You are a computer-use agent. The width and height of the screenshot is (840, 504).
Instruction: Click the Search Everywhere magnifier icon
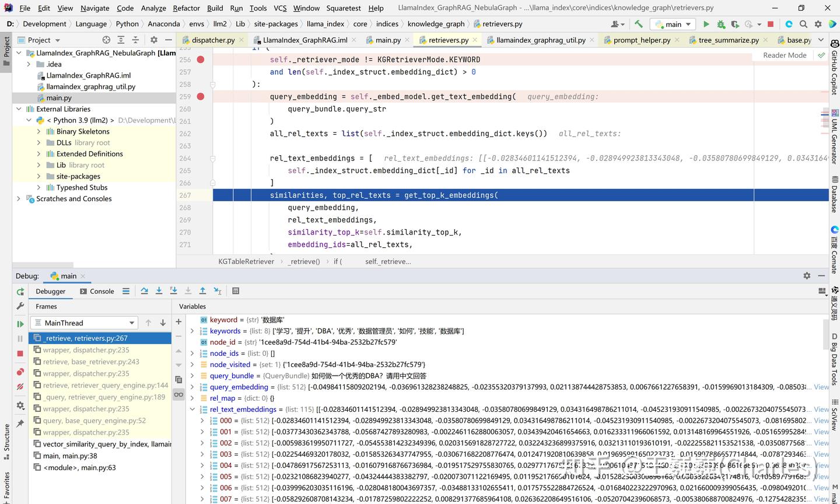[x=803, y=24]
